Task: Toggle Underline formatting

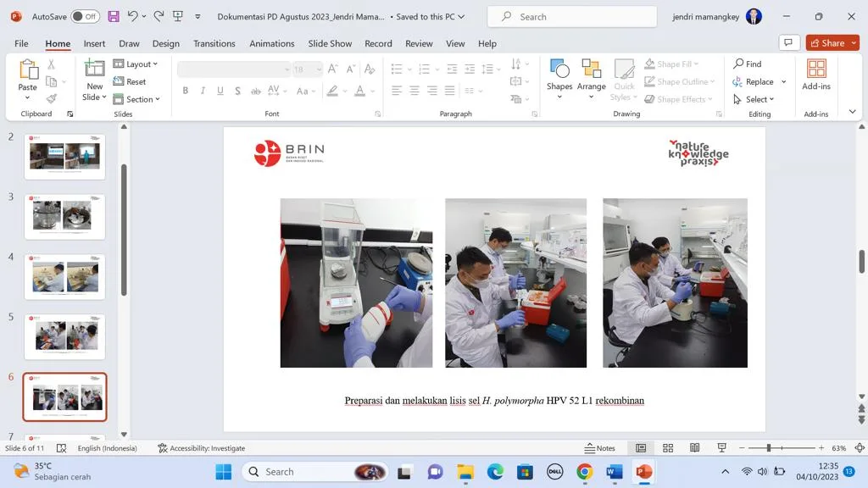Action: pyautogui.click(x=220, y=91)
